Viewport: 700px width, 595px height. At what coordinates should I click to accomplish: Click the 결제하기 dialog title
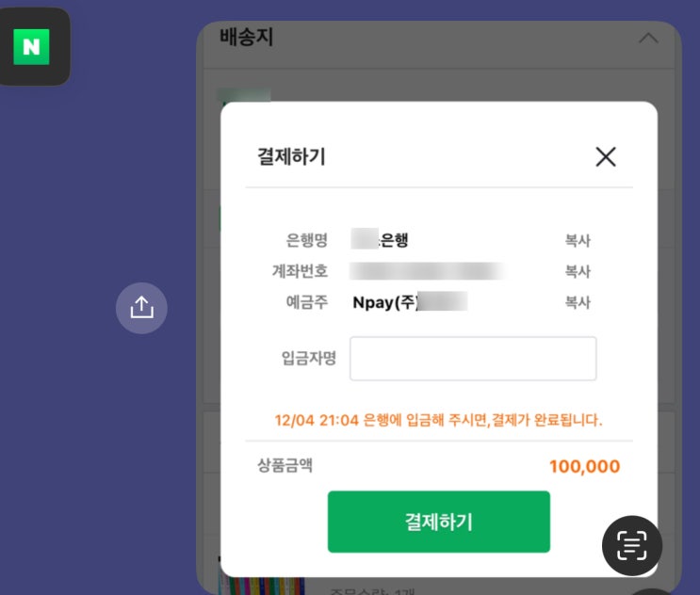[291, 157]
